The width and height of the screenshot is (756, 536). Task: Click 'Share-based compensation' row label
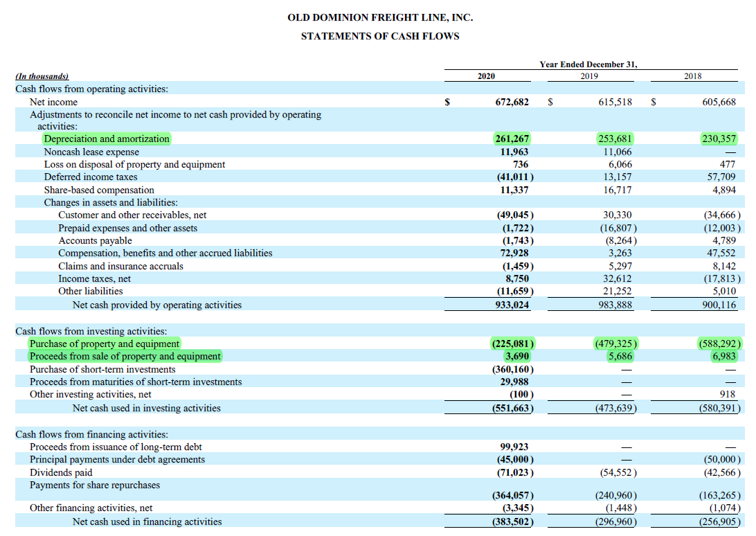99,190
